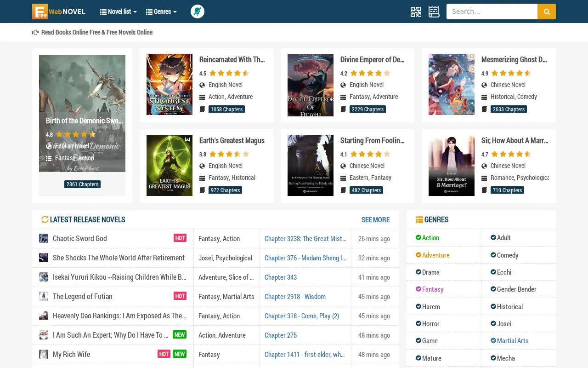The image size is (588, 368).
Task: Click the NEW badge on I Am Such An Expert
Action: [180, 334]
